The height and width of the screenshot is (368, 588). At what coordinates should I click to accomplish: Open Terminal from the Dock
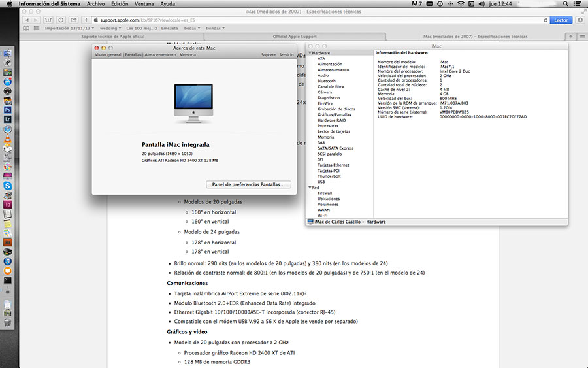pos(7,280)
